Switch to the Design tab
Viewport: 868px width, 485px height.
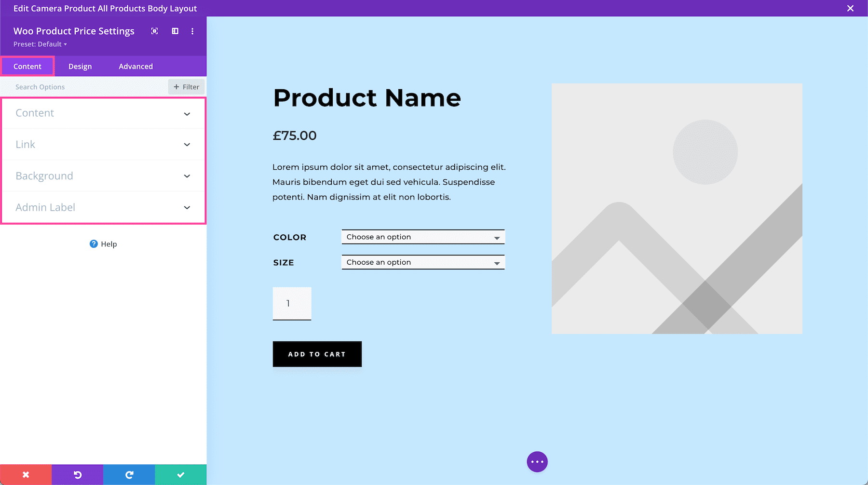point(80,66)
